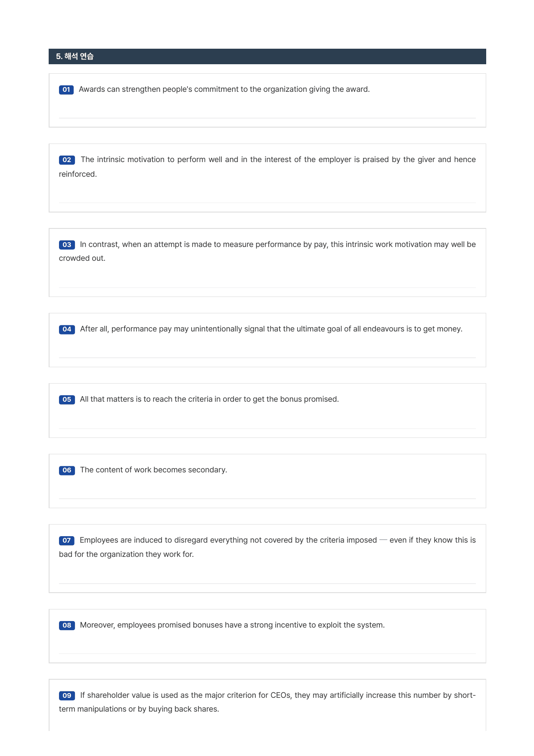Screen dimensions: 534x756
Task: Click the text 'If shareholder value is used'
Action: tap(267, 702)
